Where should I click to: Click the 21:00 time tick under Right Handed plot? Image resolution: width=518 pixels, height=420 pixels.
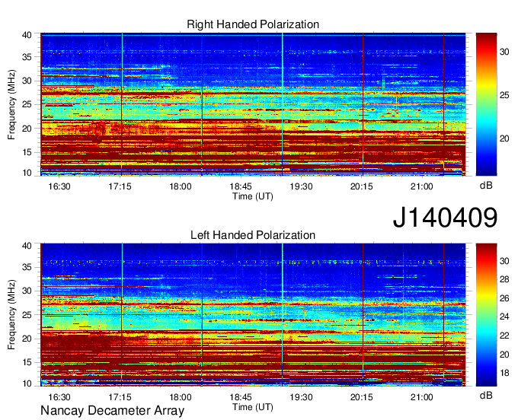click(x=422, y=186)
